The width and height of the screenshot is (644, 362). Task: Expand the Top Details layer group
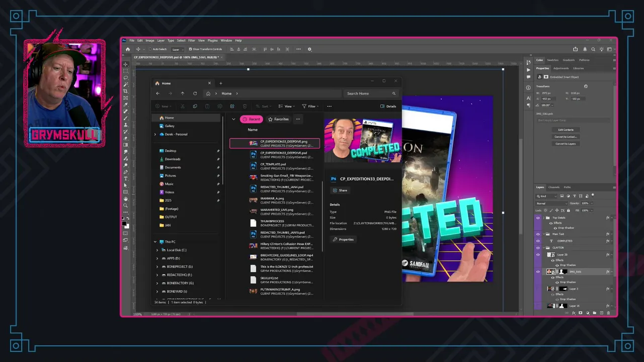[544, 218]
